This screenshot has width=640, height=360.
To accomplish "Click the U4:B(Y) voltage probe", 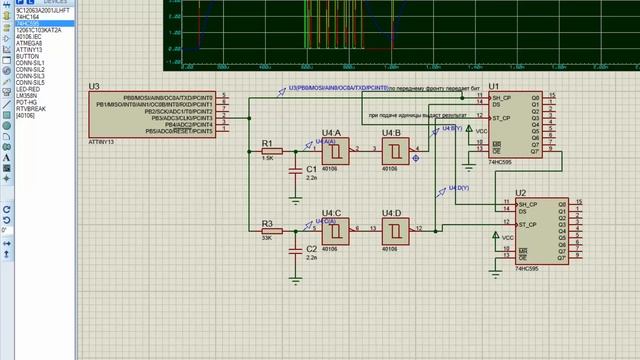I will pos(435,132).
